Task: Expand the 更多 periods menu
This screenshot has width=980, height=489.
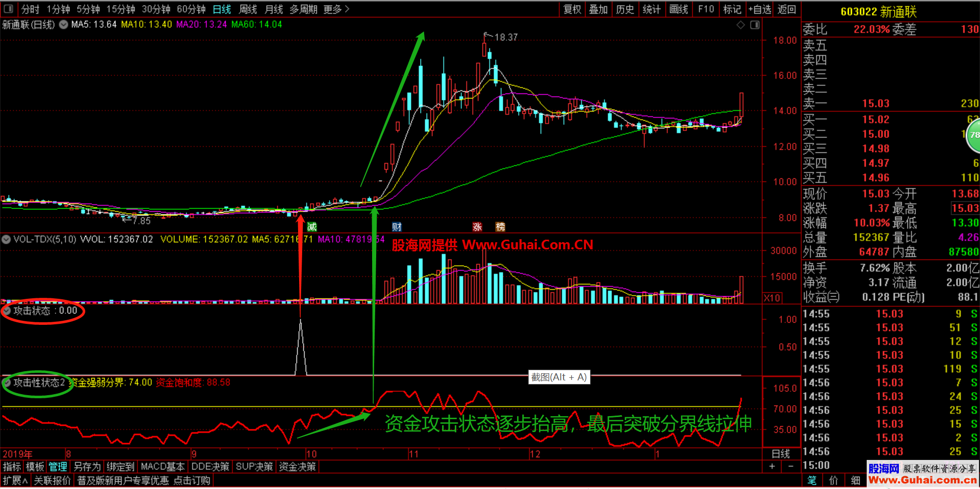Action: tap(336, 9)
